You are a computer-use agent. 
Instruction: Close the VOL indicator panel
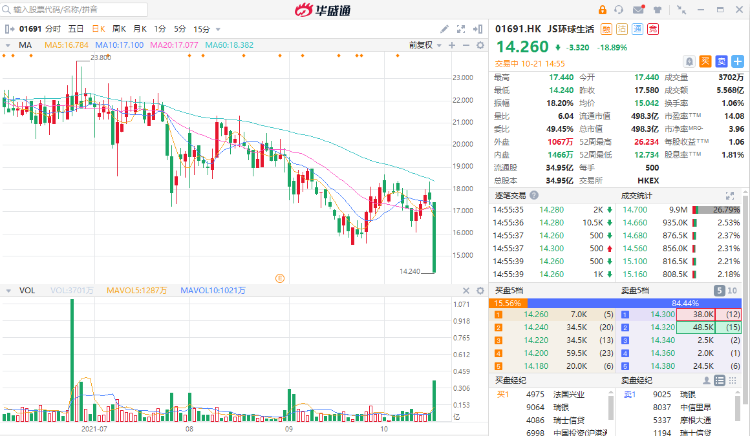click(466, 290)
